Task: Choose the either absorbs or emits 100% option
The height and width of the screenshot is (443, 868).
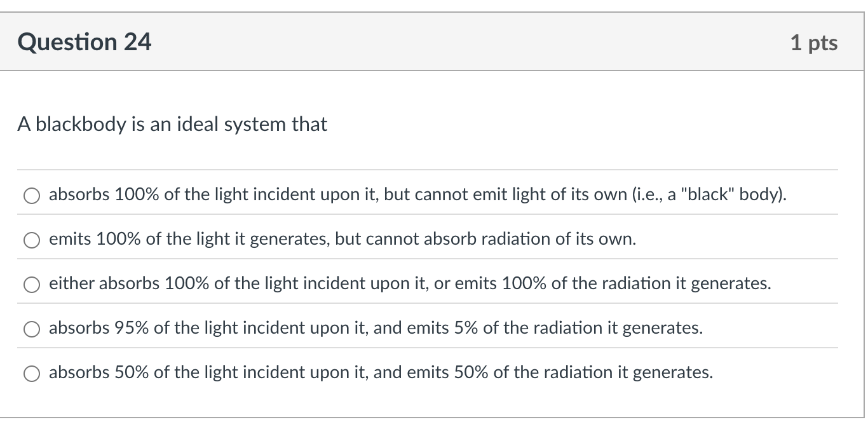Action: [31, 284]
